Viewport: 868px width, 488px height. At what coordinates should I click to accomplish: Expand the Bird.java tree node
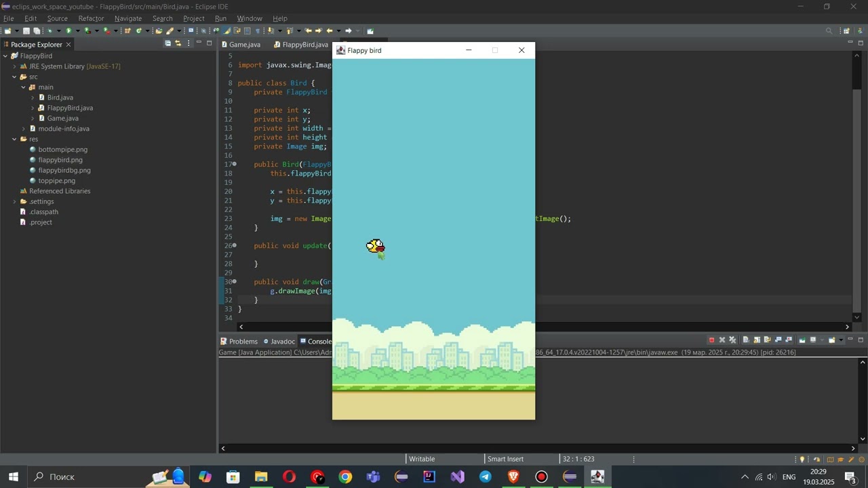32,98
